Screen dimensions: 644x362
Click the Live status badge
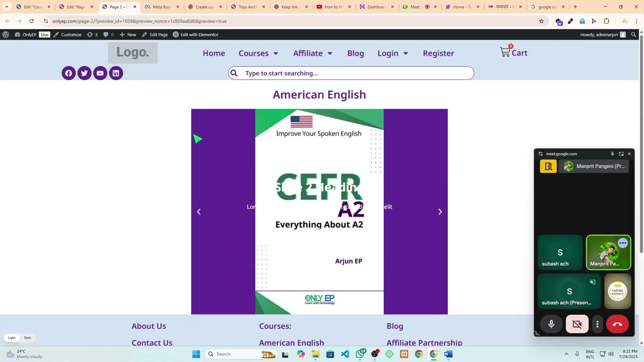[x=45, y=35]
